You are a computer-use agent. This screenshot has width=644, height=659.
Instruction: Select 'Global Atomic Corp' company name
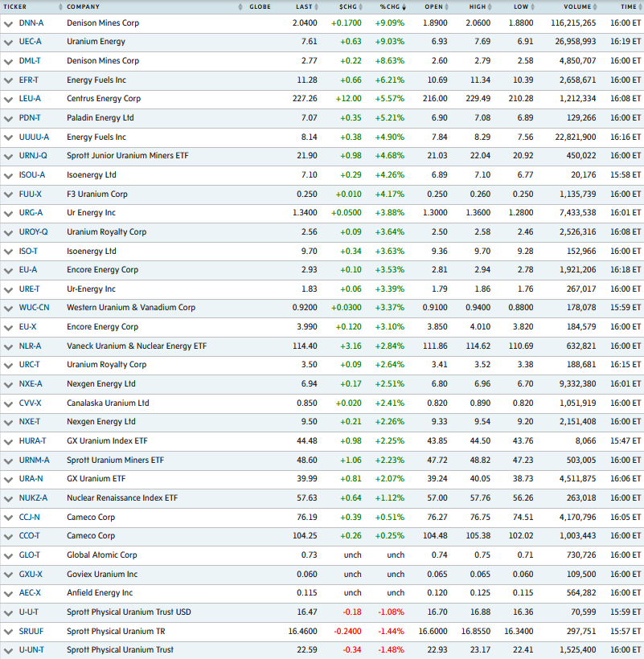102,555
